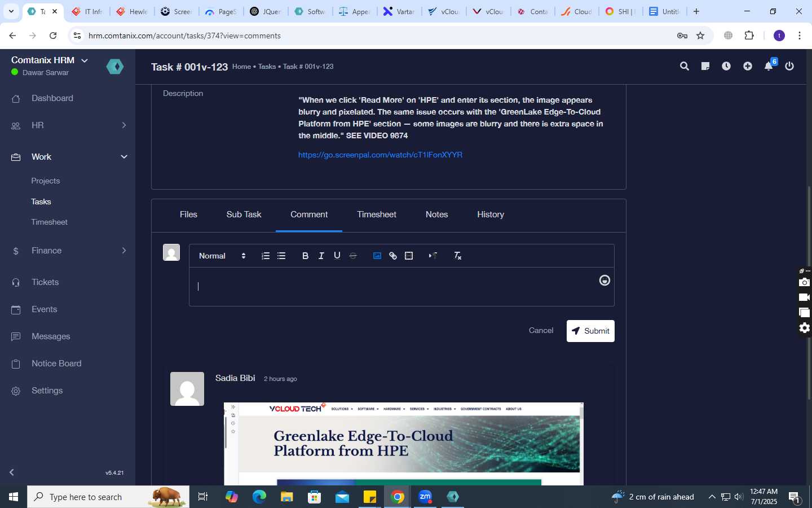The width and height of the screenshot is (812, 508).
Task: Collapse the left sidebar arrow
Action: pos(12,472)
